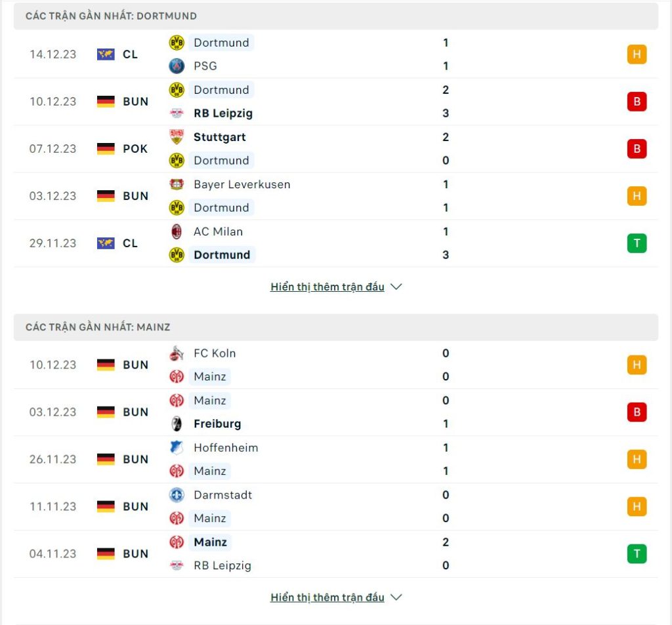
Task: Click the Freiburg club crest icon
Action: tap(177, 424)
